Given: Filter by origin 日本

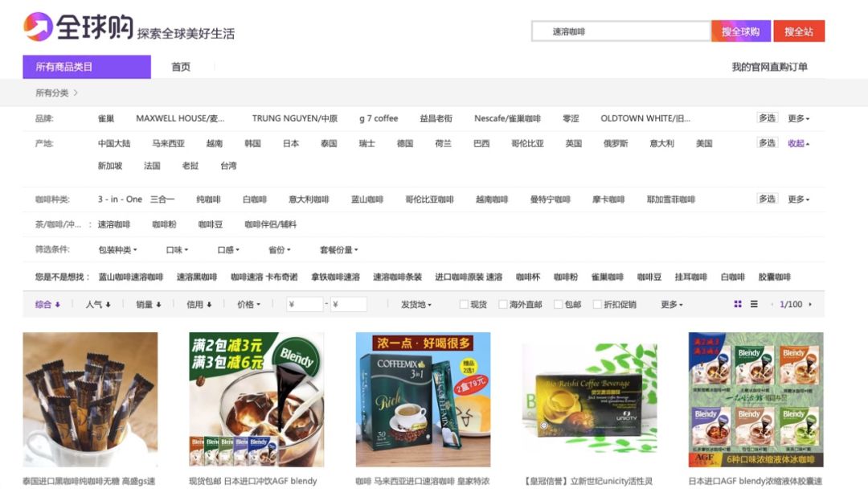Looking at the screenshot, I should click(291, 143).
